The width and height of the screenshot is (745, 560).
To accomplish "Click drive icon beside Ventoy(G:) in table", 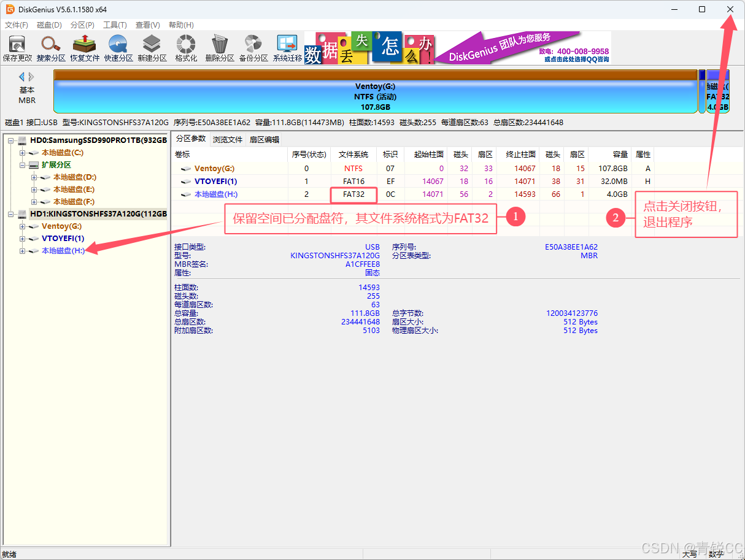I will tap(185, 169).
